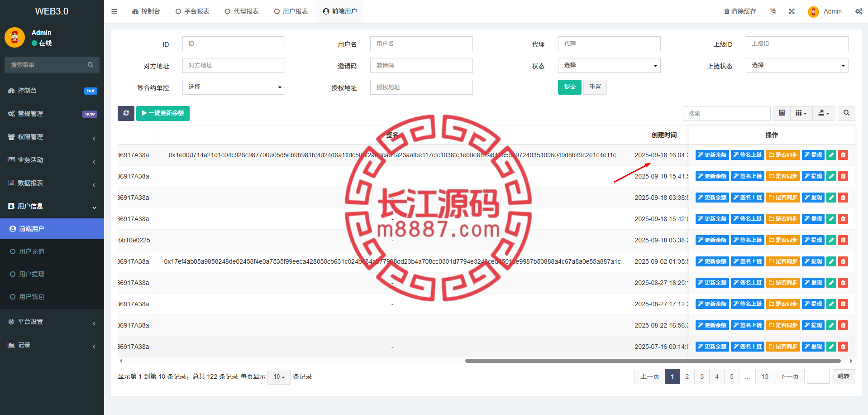This screenshot has height=415, width=868.
Task: Open the page size dropdown showing 10
Action: (279, 377)
